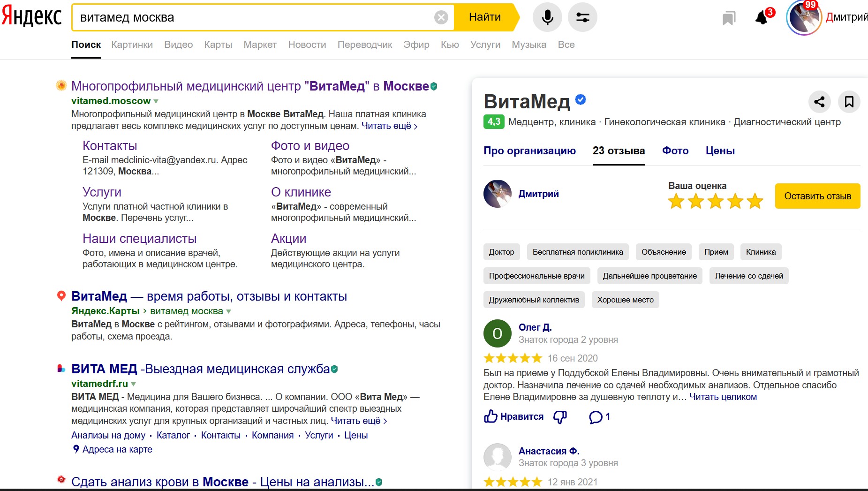Open comments on Олег's review

599,416
